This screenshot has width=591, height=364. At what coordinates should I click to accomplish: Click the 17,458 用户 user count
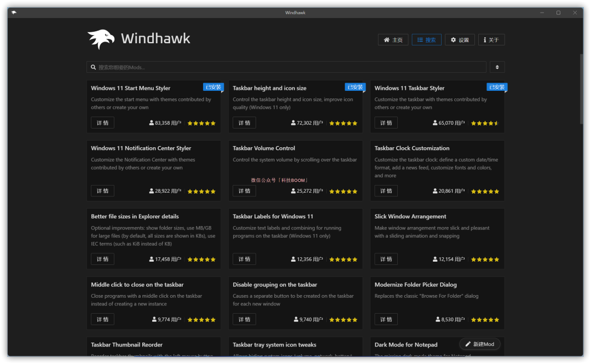coord(165,259)
